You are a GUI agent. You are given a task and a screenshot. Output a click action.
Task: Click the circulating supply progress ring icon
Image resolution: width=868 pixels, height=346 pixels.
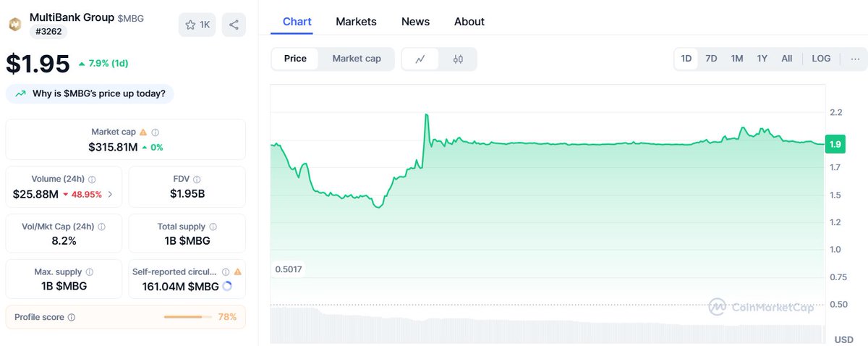tap(227, 287)
